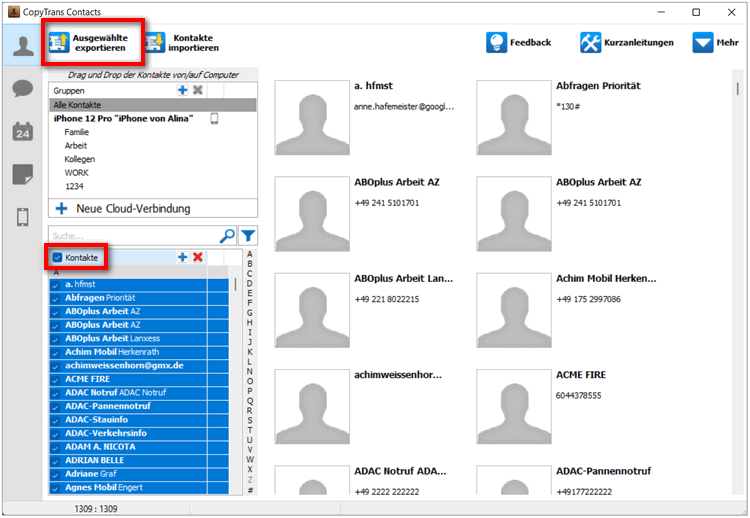Open the Notes section in sidebar
750x518 pixels.
(23, 175)
